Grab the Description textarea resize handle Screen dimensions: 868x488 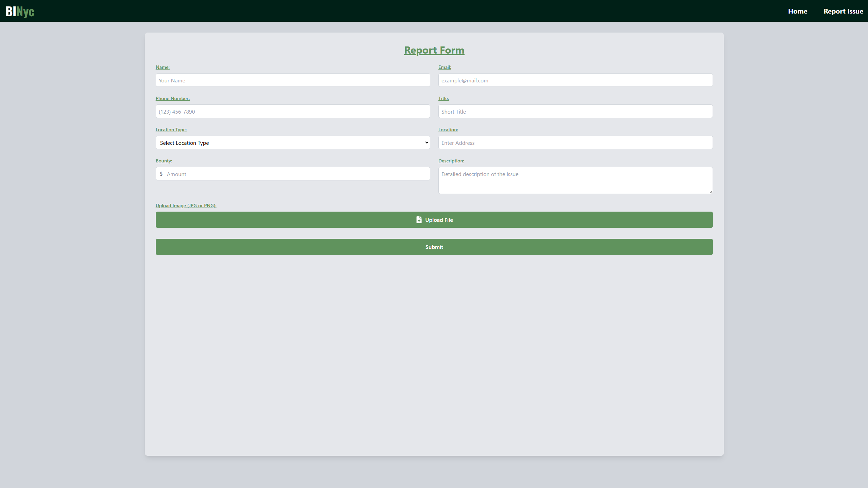pyautogui.click(x=711, y=192)
